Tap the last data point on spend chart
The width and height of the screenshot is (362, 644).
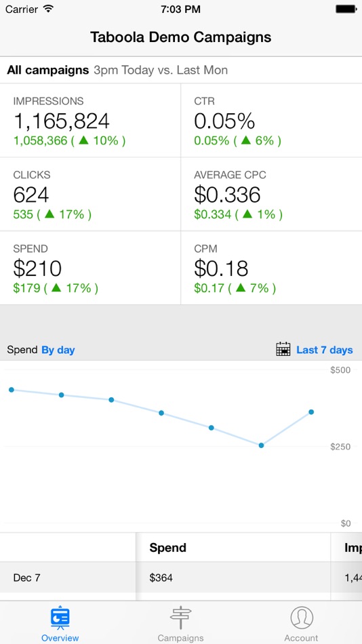(311, 412)
